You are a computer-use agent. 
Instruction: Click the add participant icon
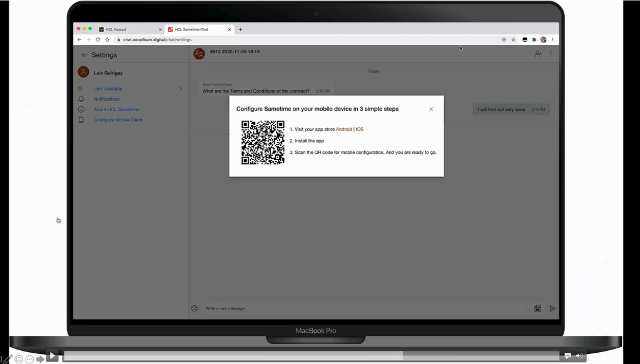point(537,54)
